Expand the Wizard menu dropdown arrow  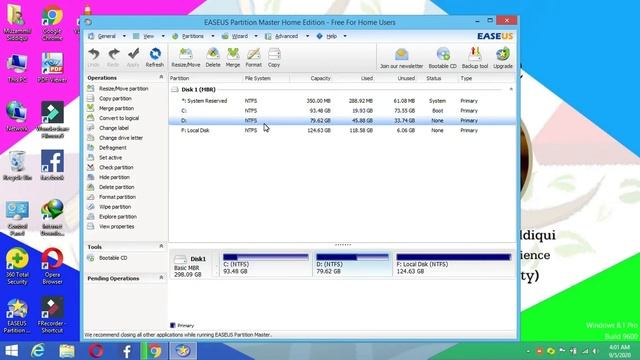256,36
